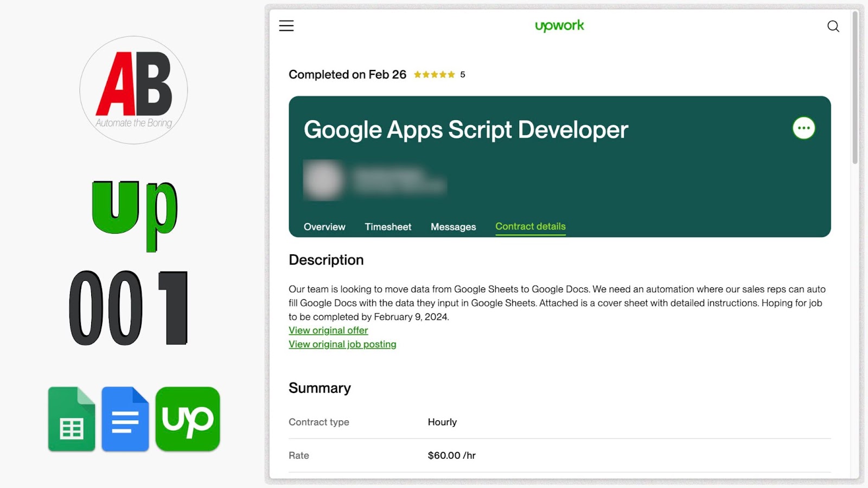Select the Contract details tab
Image resolution: width=868 pixels, height=488 pixels.
531,227
